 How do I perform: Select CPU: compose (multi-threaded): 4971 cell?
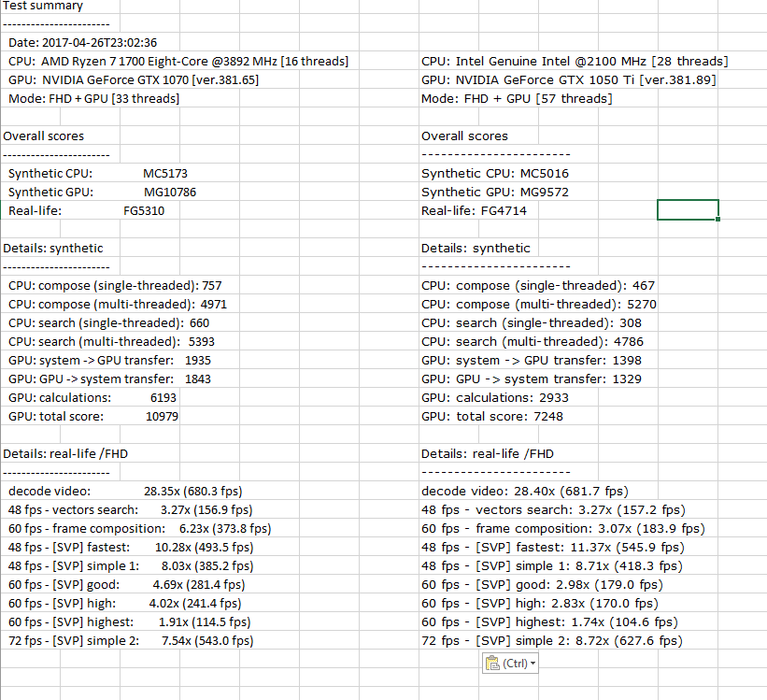(x=118, y=304)
